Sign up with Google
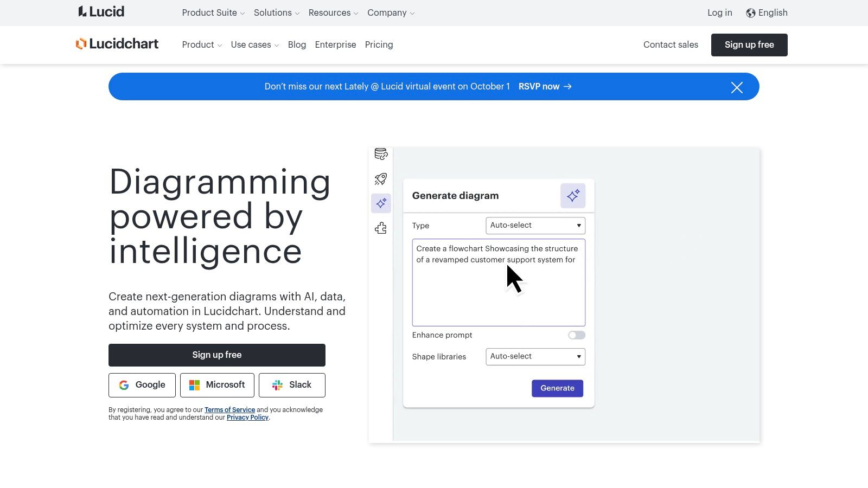 pos(142,385)
